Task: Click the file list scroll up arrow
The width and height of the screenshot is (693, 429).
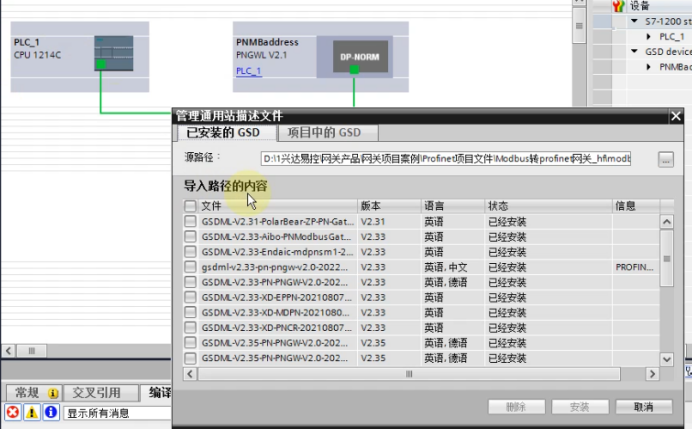Action: [667, 221]
